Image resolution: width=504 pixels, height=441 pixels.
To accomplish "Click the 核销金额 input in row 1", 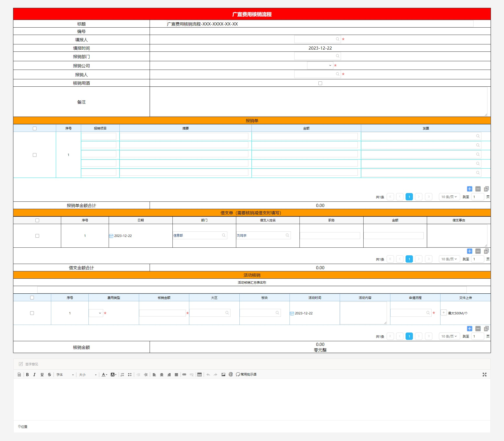I will (x=162, y=313).
